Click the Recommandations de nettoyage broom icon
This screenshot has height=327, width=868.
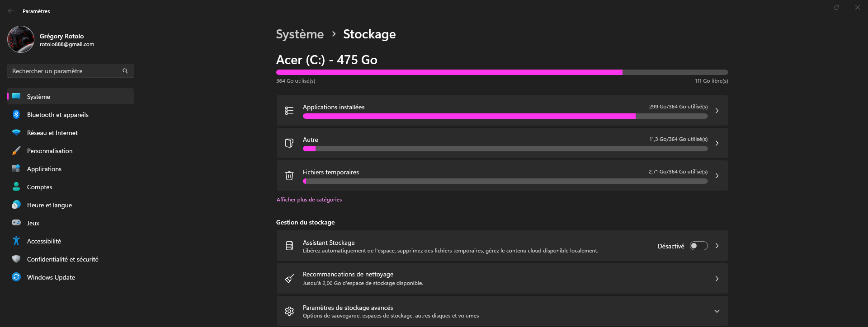click(289, 279)
